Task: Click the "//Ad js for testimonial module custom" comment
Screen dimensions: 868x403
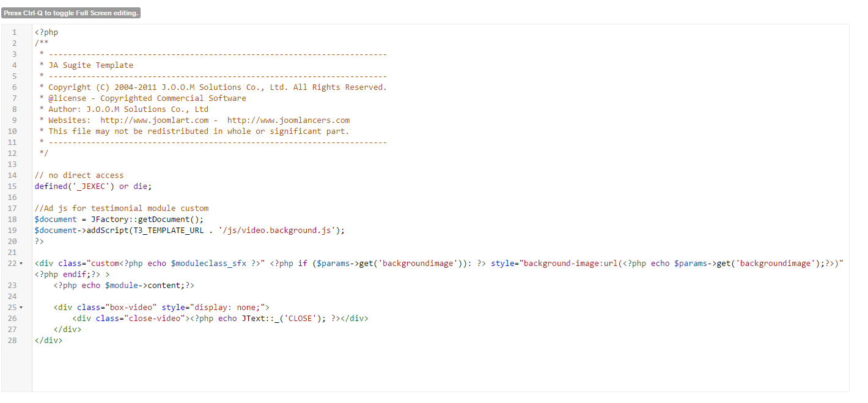Action: click(x=121, y=209)
